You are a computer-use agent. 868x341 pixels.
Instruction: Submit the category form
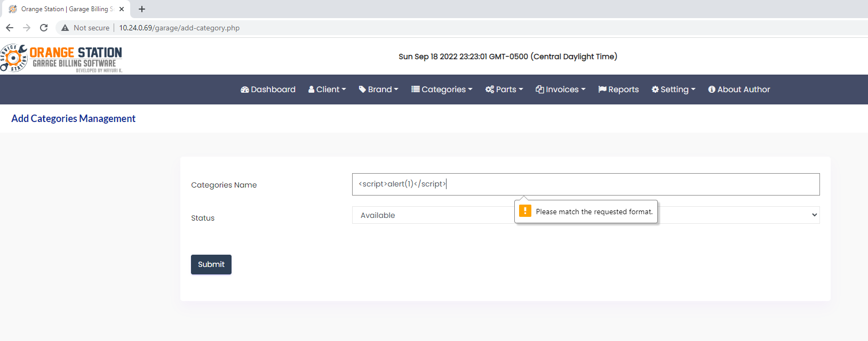(x=211, y=264)
